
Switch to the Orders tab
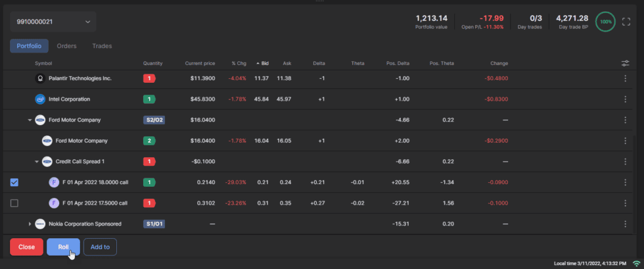[x=66, y=46]
